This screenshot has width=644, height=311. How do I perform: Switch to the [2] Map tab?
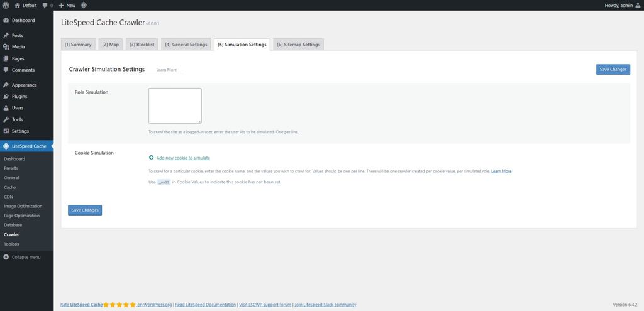tap(111, 45)
